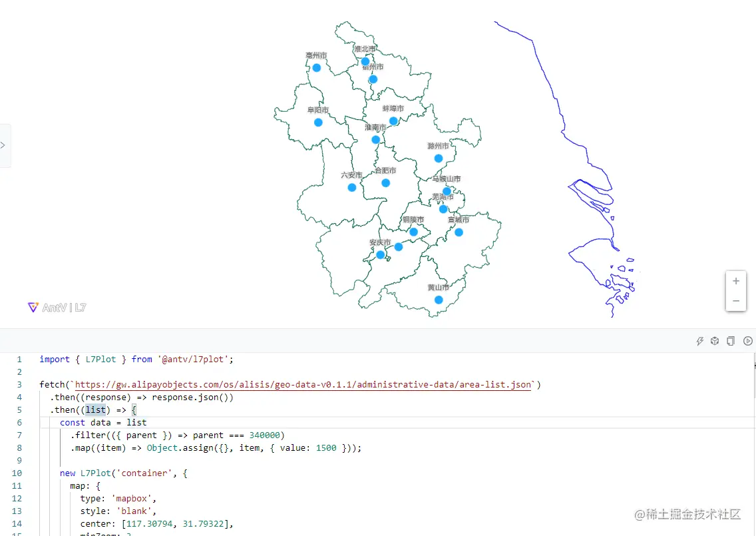This screenshot has width=756, height=536.
Task: Place cursor on '.then((response) => response.json())'
Action: [x=142, y=398]
